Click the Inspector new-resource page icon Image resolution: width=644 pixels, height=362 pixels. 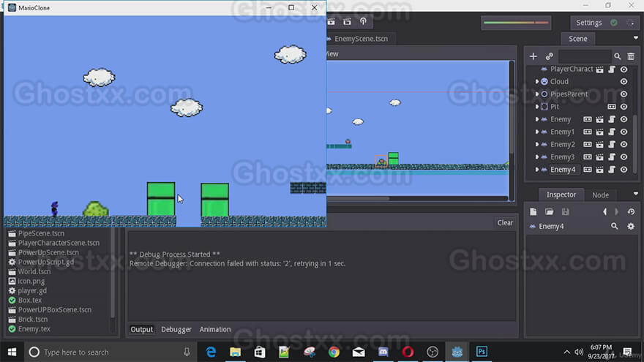[x=533, y=212]
